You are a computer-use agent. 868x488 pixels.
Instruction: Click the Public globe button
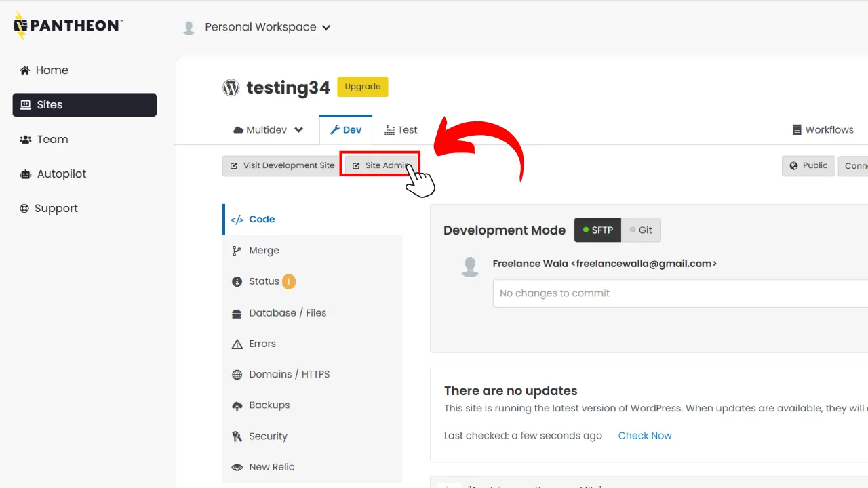coord(808,166)
